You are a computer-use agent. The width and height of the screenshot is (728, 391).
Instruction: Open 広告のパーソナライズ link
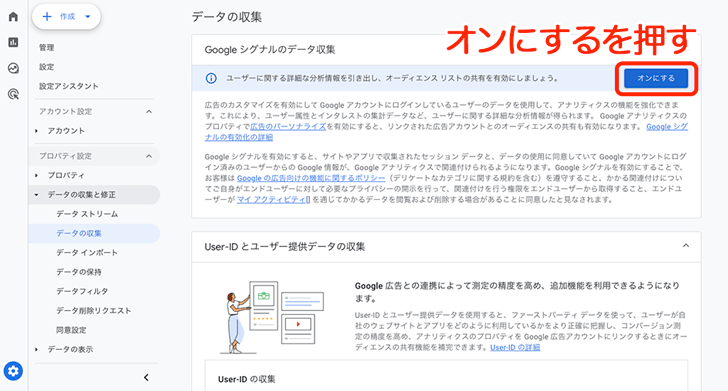[288, 126]
